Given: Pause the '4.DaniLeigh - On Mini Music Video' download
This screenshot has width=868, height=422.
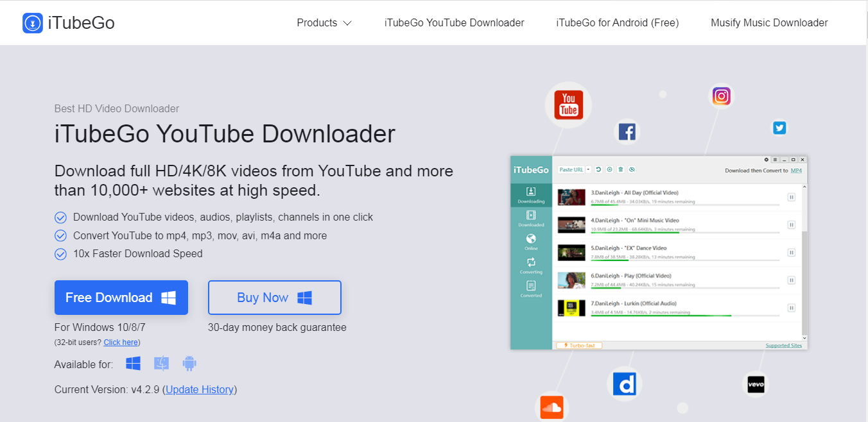Looking at the screenshot, I should pyautogui.click(x=791, y=225).
